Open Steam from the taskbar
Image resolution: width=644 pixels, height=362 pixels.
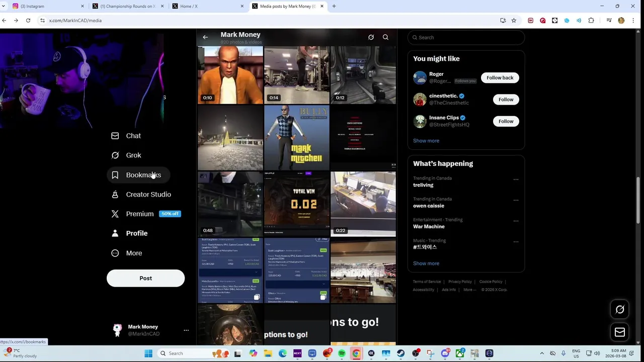pyautogui.click(x=400, y=353)
